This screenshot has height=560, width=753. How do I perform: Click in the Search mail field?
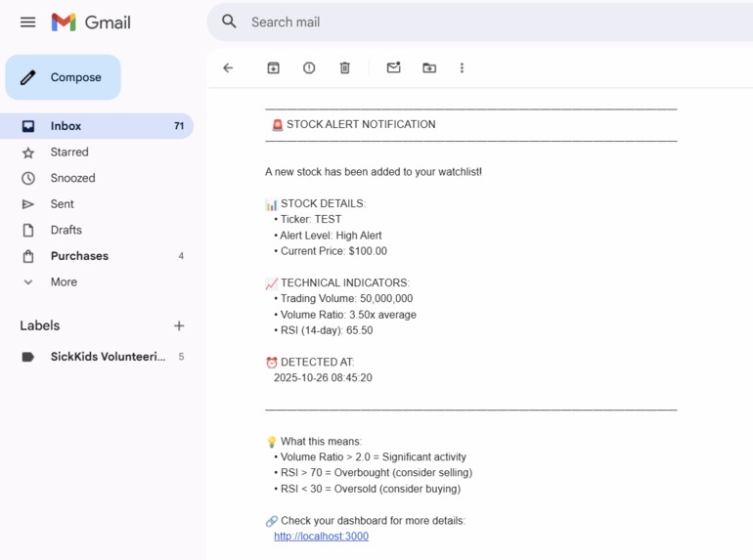pos(480,22)
